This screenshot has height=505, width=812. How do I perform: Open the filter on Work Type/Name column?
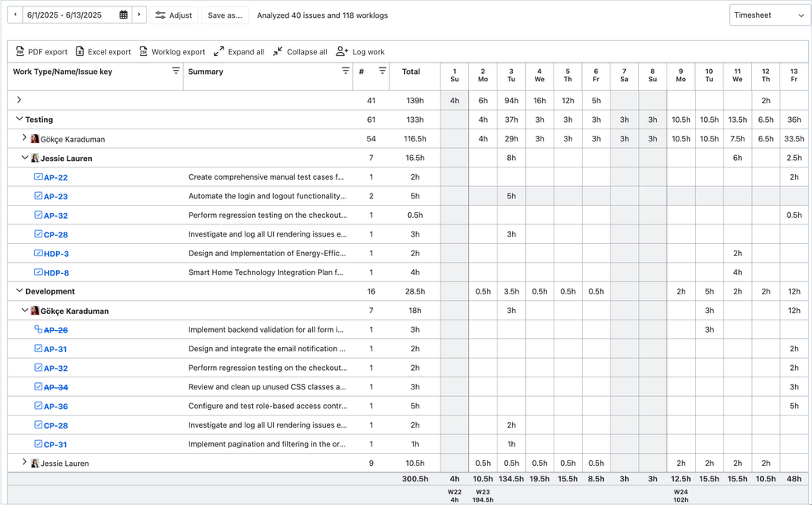pos(176,72)
